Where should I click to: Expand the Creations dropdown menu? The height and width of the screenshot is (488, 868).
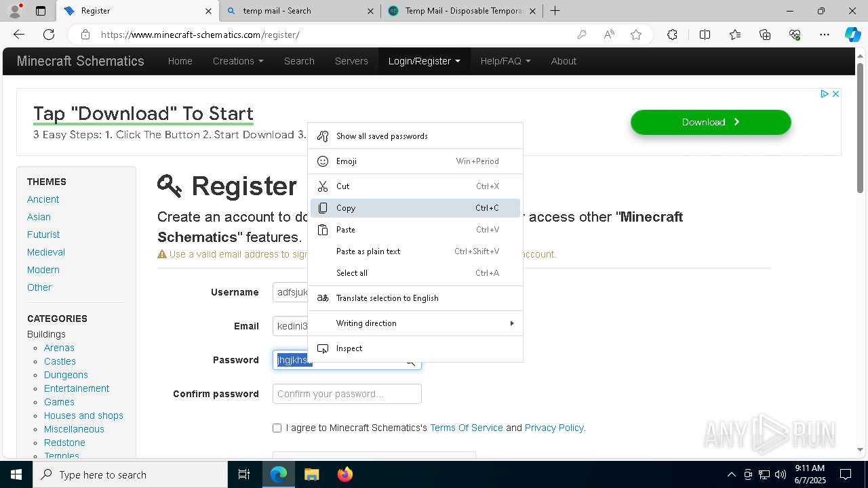click(x=238, y=61)
